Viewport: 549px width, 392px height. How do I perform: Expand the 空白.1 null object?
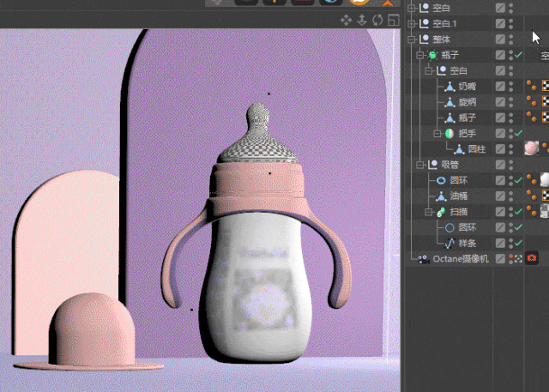coord(411,24)
